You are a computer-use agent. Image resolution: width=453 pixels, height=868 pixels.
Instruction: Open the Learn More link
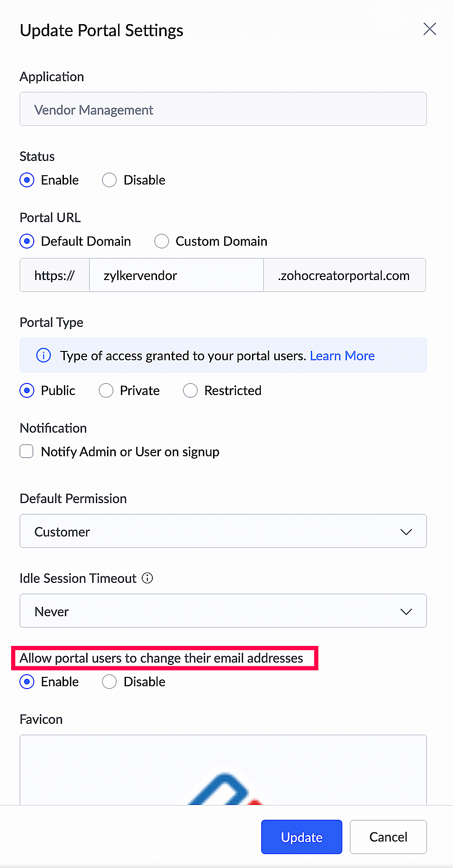[342, 356]
